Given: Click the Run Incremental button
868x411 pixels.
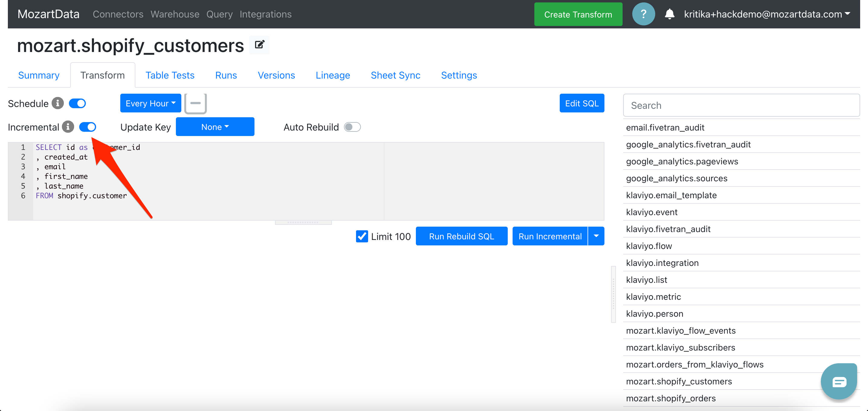Looking at the screenshot, I should [x=549, y=236].
